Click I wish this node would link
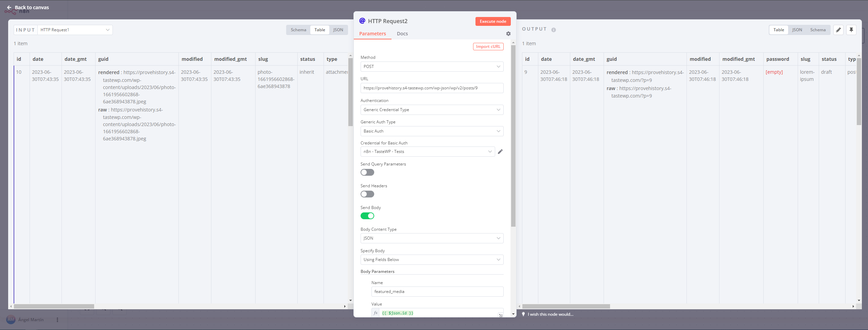This screenshot has height=330, width=868. point(550,314)
